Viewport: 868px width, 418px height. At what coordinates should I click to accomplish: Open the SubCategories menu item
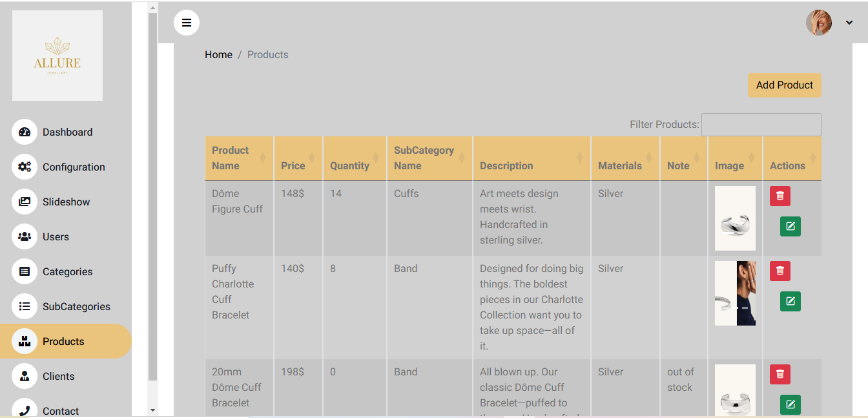(76, 306)
